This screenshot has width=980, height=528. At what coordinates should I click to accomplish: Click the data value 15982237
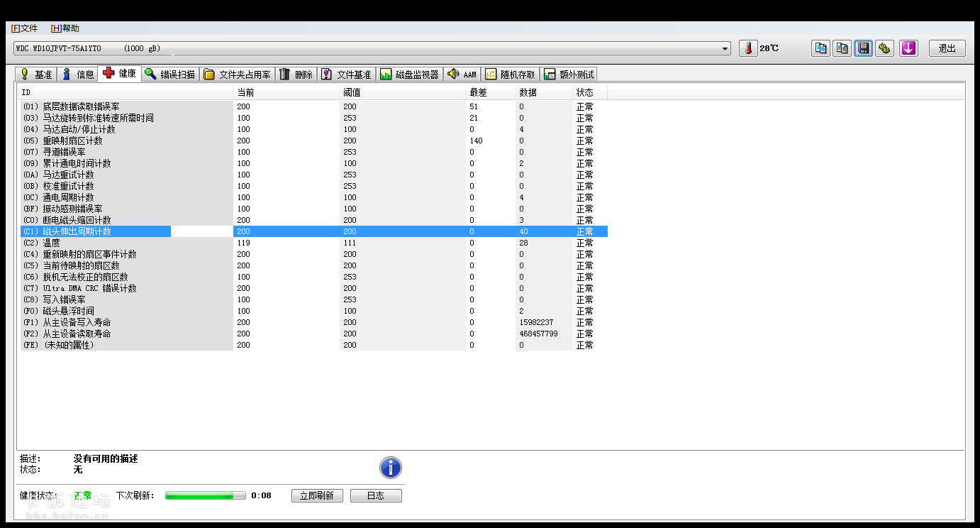coord(536,322)
